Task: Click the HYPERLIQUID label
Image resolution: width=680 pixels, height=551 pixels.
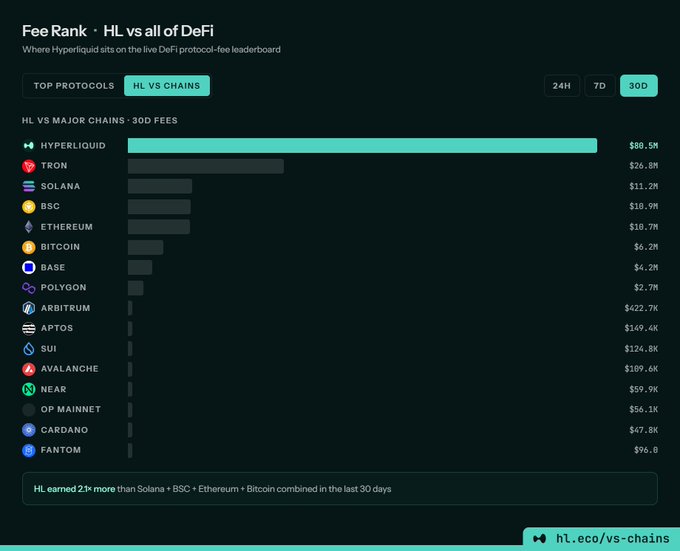Action: 73,146
